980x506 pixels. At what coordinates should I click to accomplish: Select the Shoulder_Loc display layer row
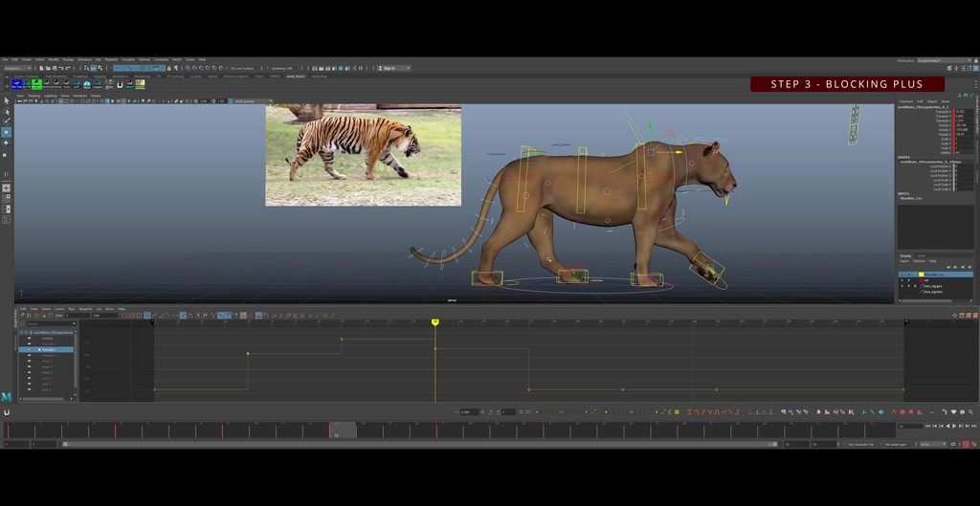936,275
